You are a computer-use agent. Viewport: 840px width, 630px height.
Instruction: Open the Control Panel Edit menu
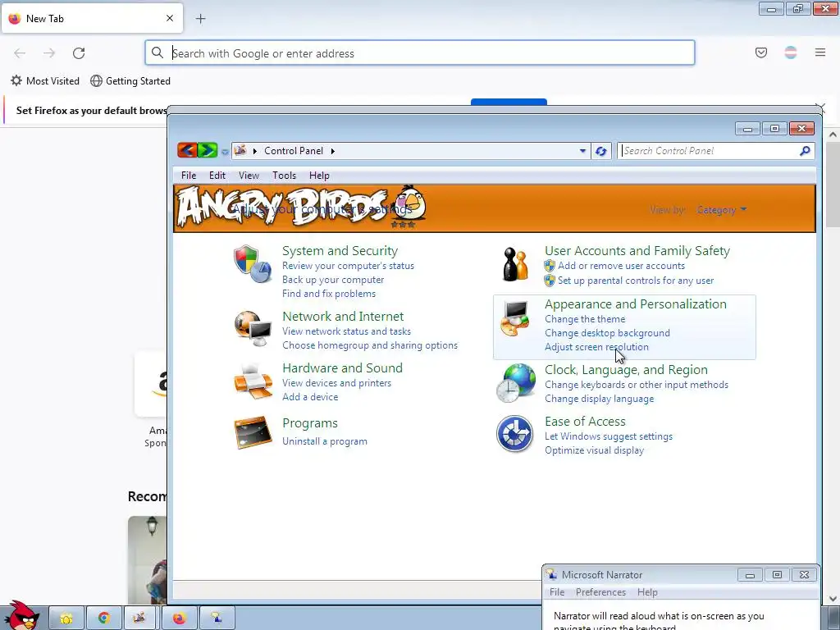pyautogui.click(x=217, y=176)
